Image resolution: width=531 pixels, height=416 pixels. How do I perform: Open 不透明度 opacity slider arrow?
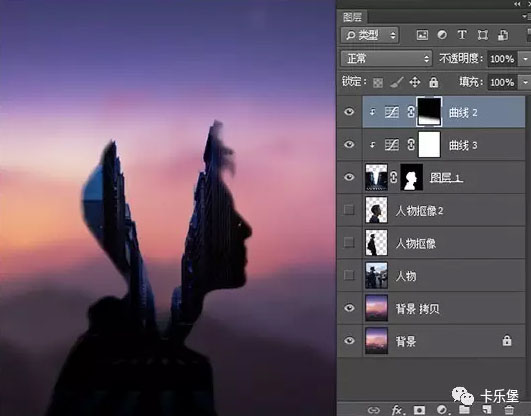525,59
